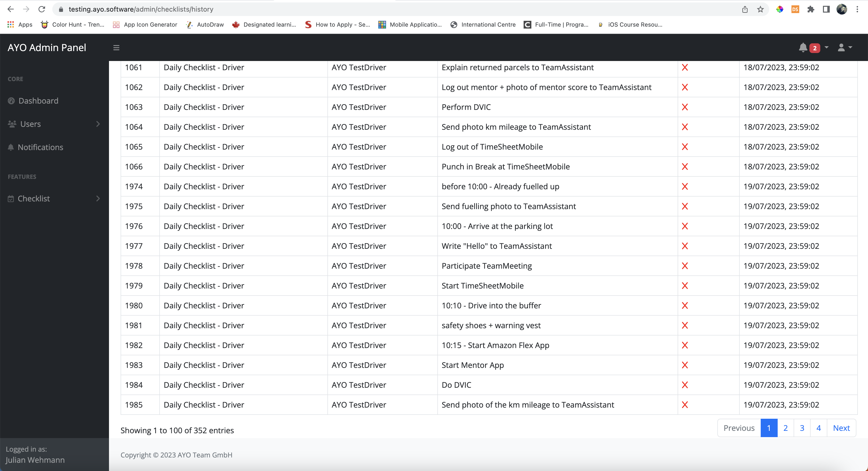This screenshot has height=471, width=868.
Task: Click the red X status for entry 1985
Action: pyautogui.click(x=685, y=405)
